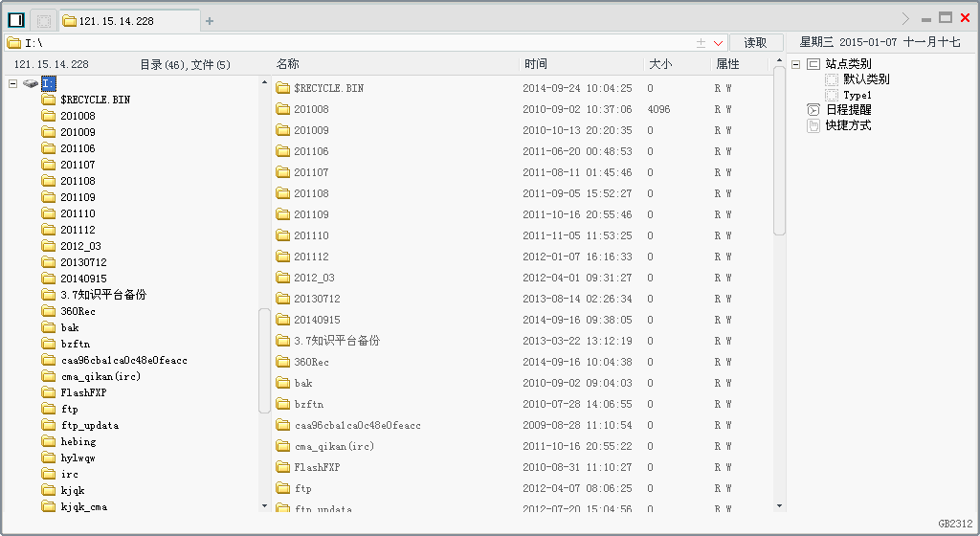Click timestamp 2010-09-02 10:37:06
The image size is (980, 536).
[x=577, y=109]
